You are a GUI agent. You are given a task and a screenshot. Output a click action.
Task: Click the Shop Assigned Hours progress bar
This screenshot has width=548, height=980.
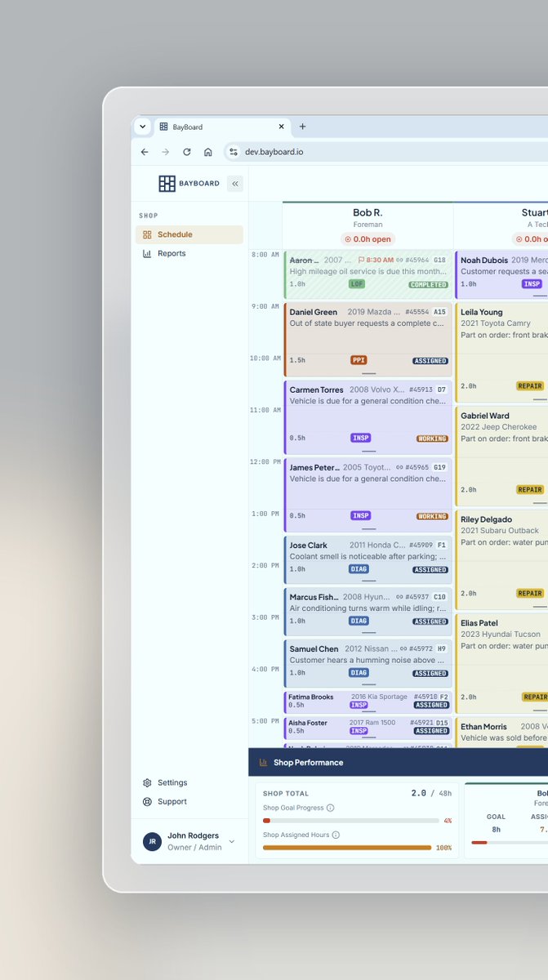(x=347, y=848)
